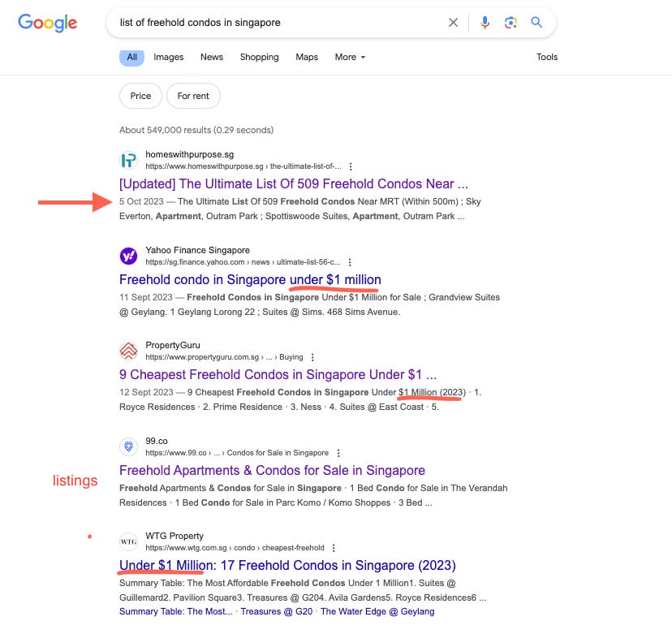The width and height of the screenshot is (672, 634).
Task: Click the WTG Property favicon
Action: 128,541
